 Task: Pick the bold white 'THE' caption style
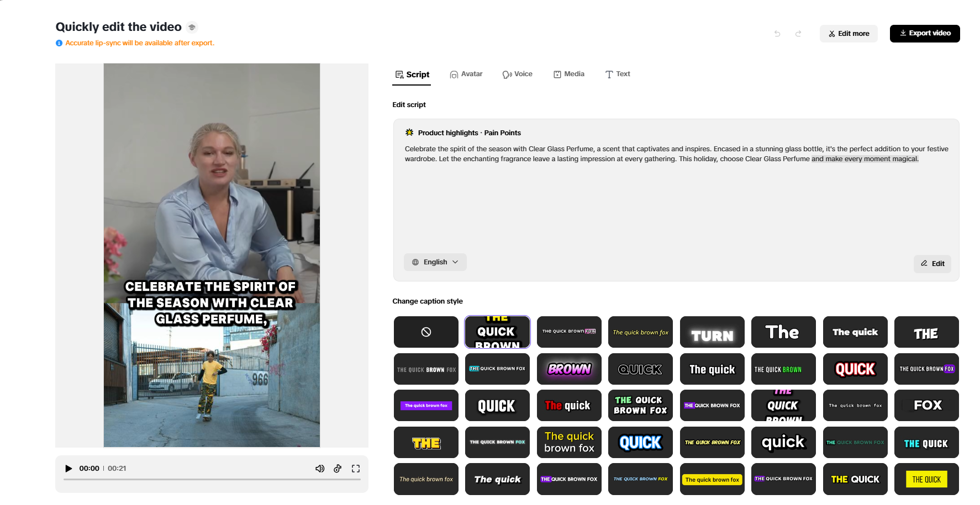tap(926, 332)
